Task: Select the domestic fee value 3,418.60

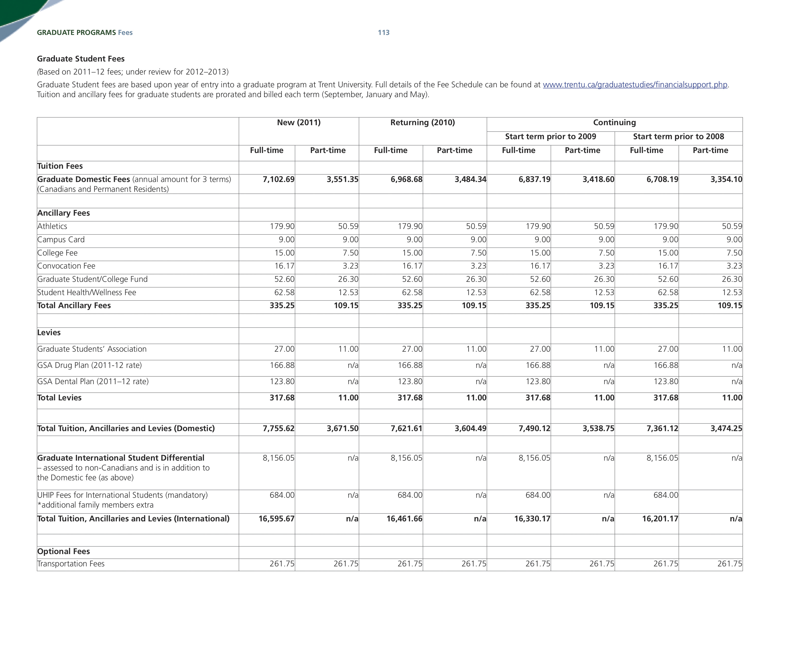Action: tap(598, 179)
